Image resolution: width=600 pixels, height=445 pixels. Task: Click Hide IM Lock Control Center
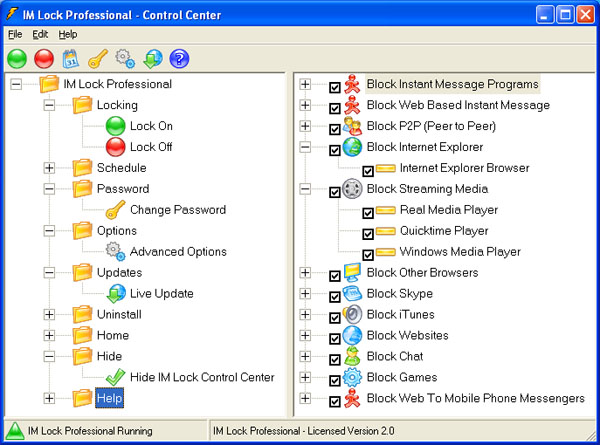pos(202,377)
